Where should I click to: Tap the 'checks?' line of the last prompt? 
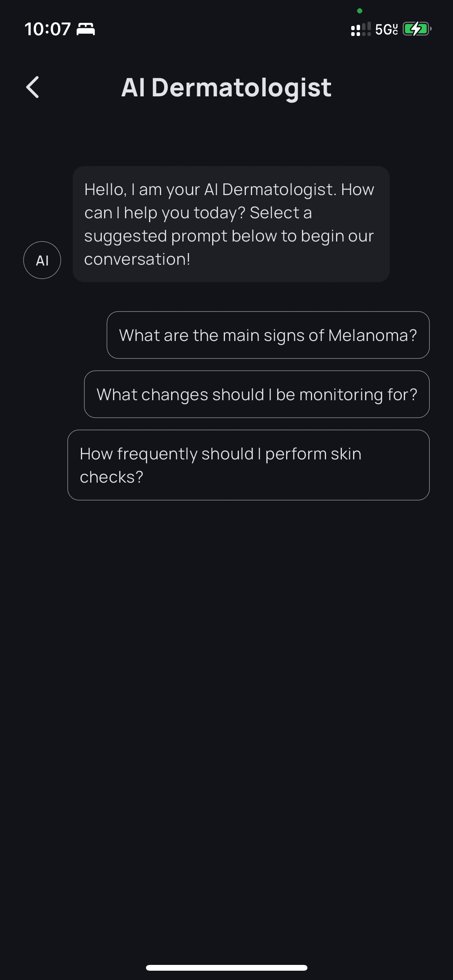pos(112,477)
